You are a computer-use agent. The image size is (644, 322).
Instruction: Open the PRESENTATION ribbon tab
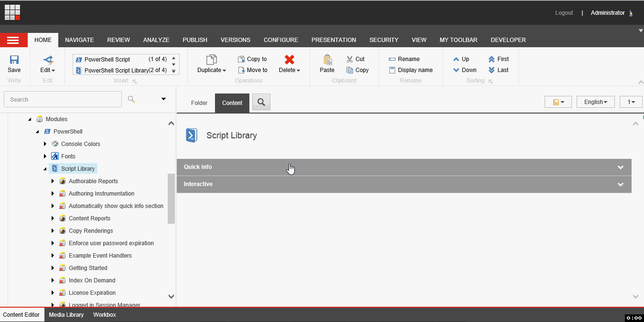pyautogui.click(x=334, y=40)
